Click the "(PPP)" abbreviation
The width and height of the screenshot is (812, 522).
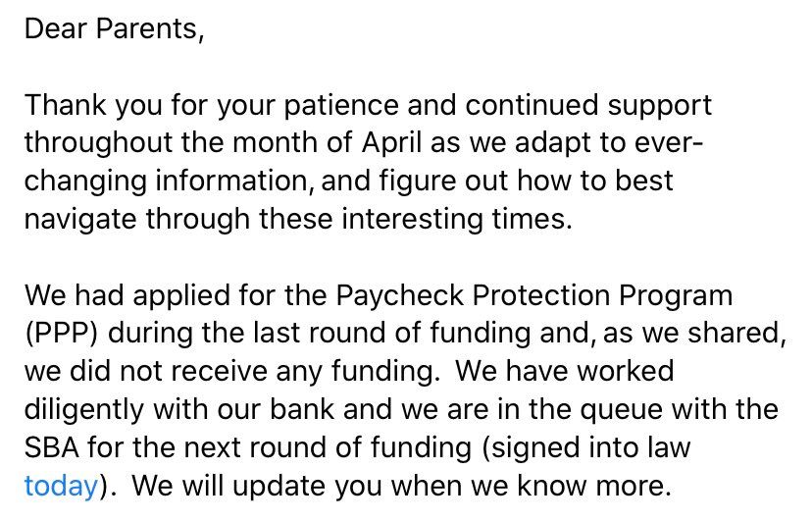click(62, 334)
